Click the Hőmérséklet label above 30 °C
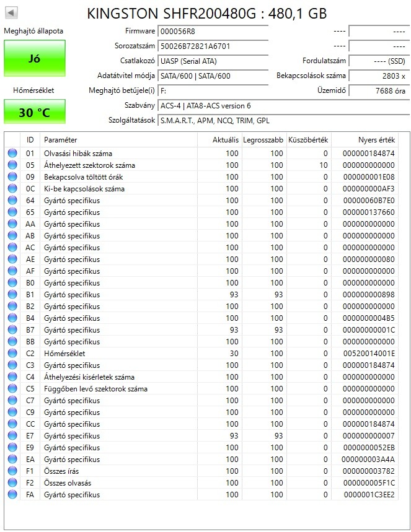 click(33, 90)
